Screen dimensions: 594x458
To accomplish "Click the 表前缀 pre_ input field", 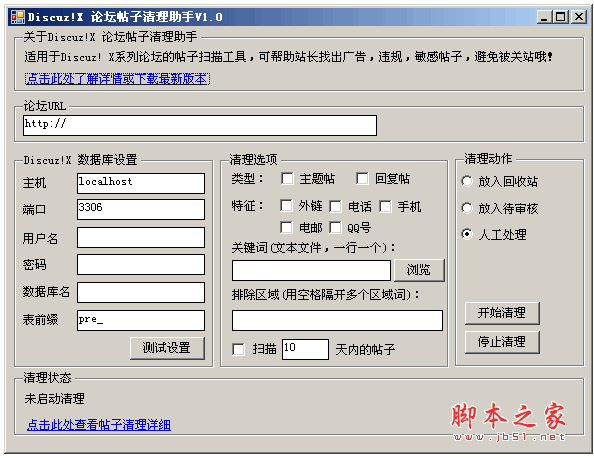I will tap(141, 320).
